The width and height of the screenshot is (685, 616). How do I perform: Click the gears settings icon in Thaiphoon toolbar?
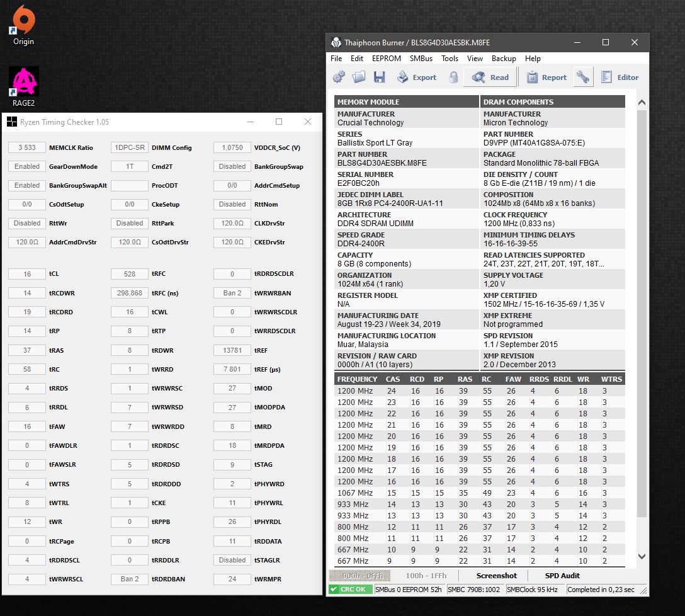tap(339, 77)
